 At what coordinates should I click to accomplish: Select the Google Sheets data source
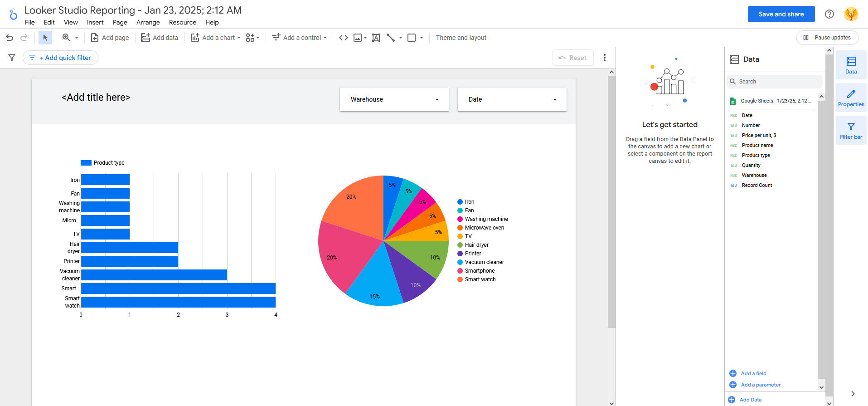pyautogui.click(x=771, y=101)
